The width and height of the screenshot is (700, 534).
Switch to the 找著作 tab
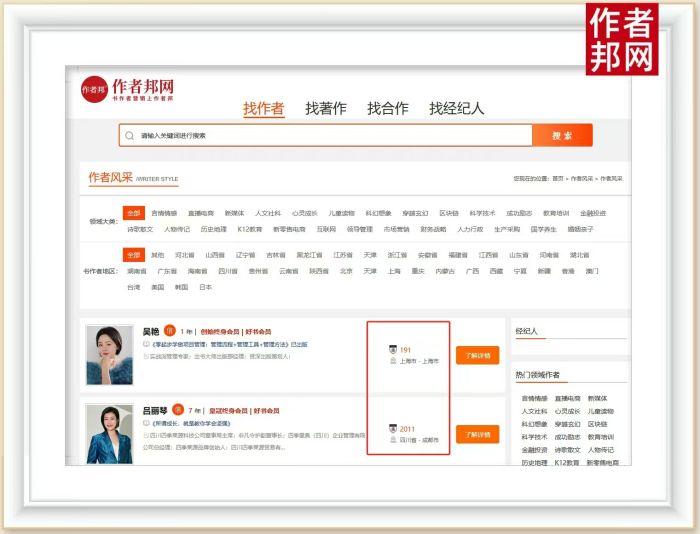(x=326, y=108)
